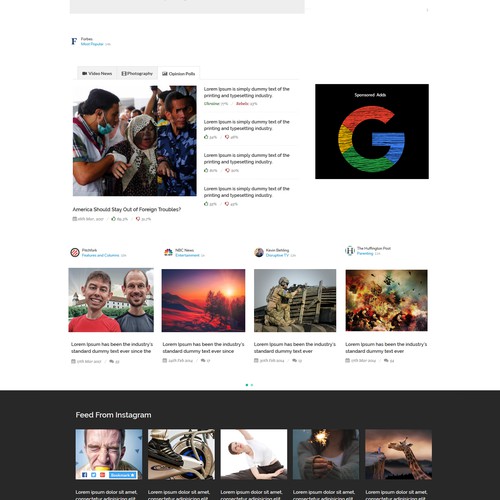This screenshot has height=500, width=500.
Task: Share Instagram photo via Facebook icon
Action: pyautogui.click(x=85, y=475)
